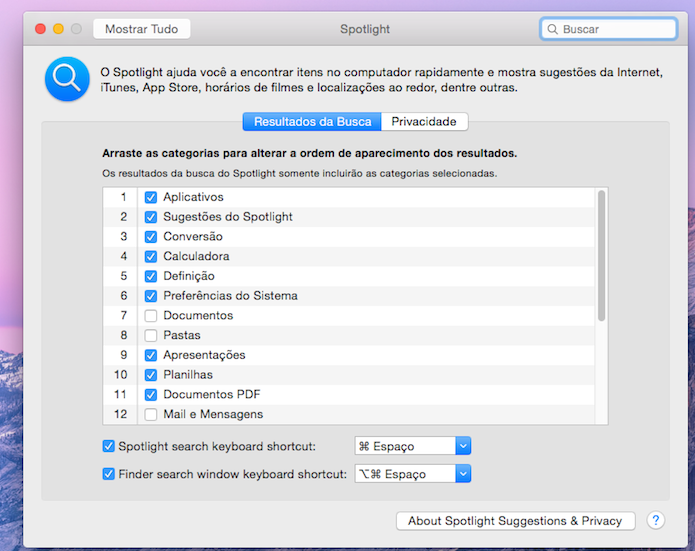Click the Definição row text
This screenshot has height=551, width=695.
tap(189, 276)
